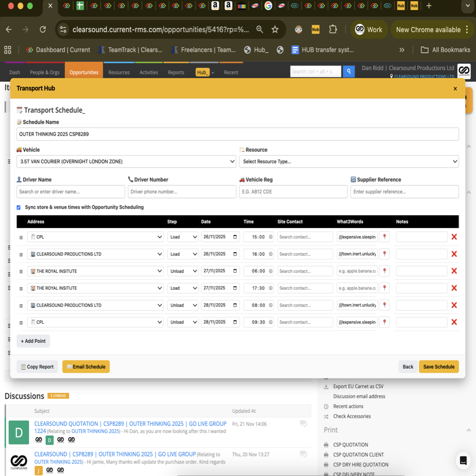Click the red delete X on first CPL row
The width and height of the screenshot is (476, 476).
coord(454,237)
